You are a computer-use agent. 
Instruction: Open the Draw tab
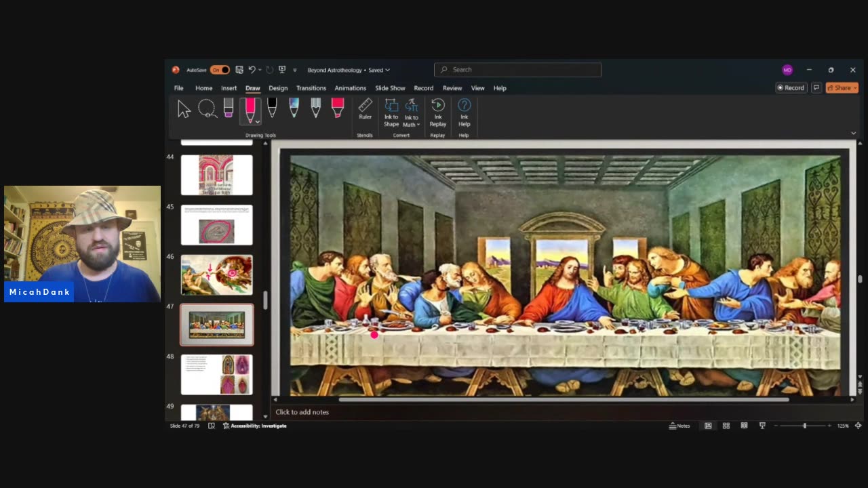[x=253, y=88]
